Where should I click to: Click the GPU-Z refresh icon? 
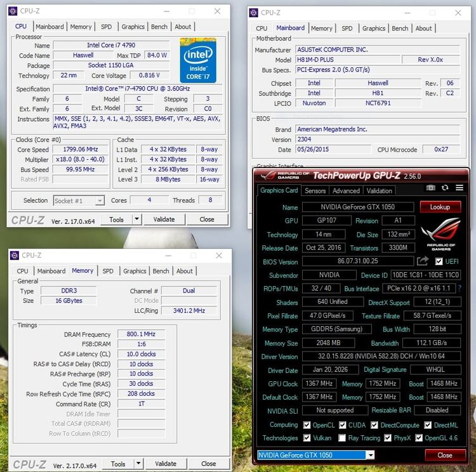[445, 188]
